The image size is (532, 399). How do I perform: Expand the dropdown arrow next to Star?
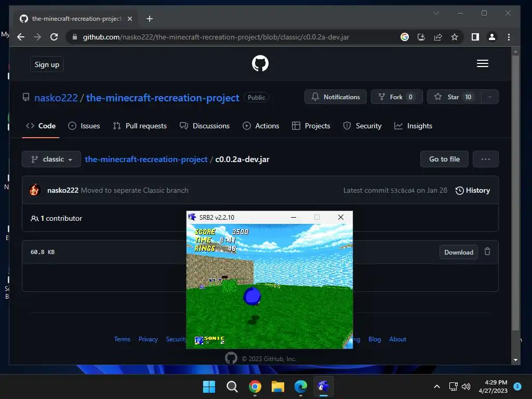coord(489,97)
